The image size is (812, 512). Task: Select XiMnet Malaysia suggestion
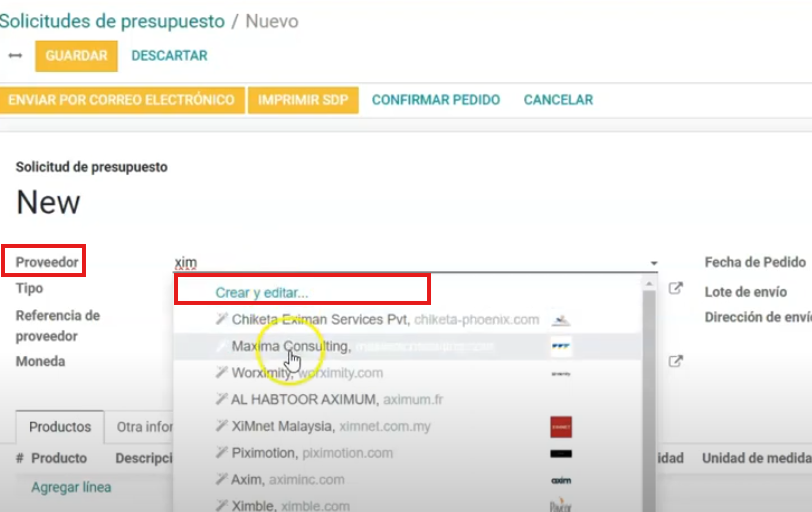407,427
